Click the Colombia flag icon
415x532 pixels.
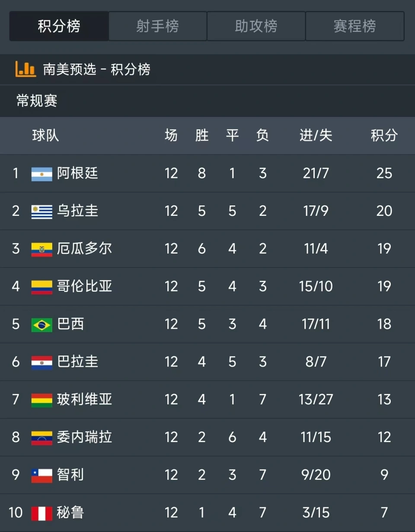pos(41,287)
